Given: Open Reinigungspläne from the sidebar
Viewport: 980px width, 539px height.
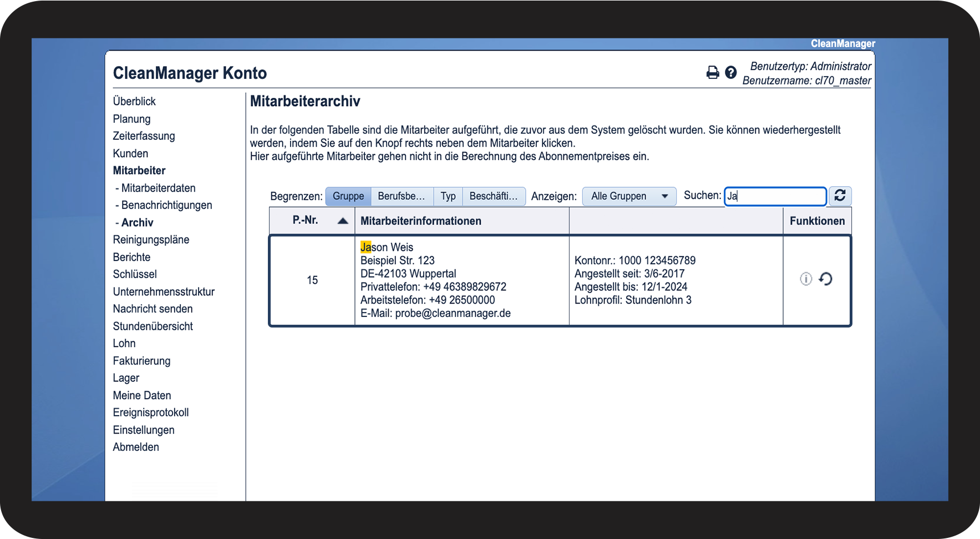Looking at the screenshot, I should click(151, 240).
